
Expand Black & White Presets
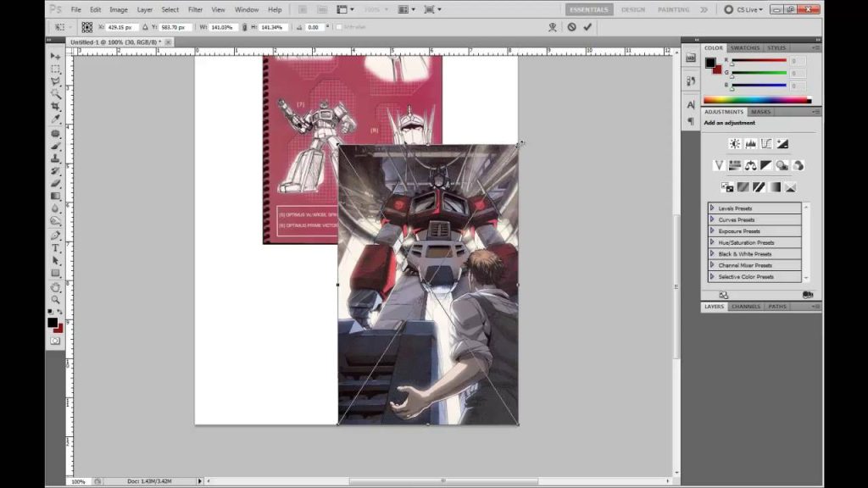pos(712,253)
